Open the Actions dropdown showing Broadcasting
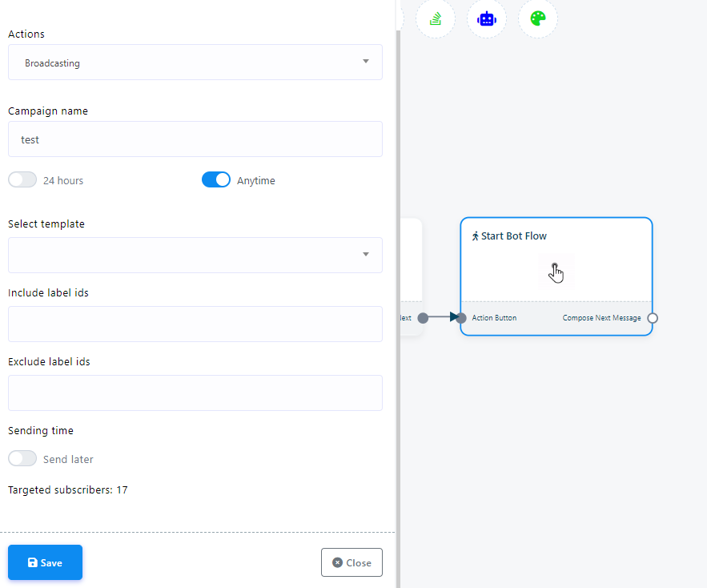Screen dimensions: 707x588 pyautogui.click(x=195, y=62)
